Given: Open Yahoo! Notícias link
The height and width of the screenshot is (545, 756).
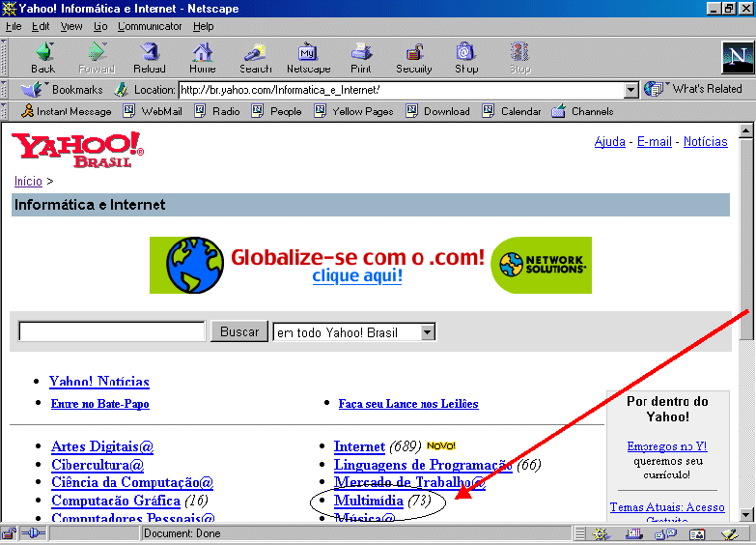Looking at the screenshot, I should pyautogui.click(x=98, y=382).
